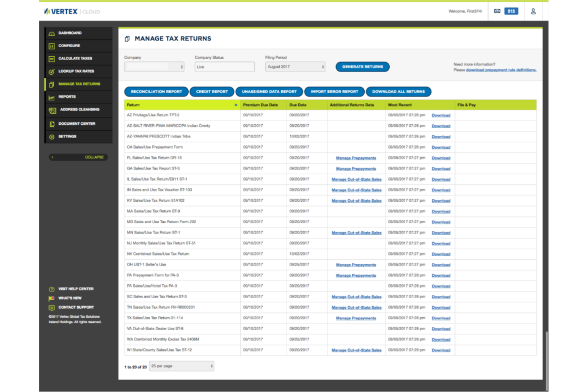The height and width of the screenshot is (392, 588).
Task: Change the 25 per page dropdown
Action: coord(181,365)
